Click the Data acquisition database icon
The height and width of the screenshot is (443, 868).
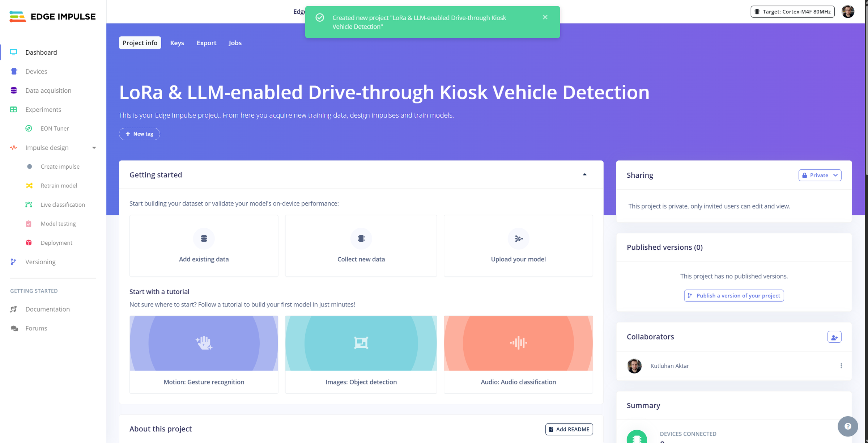coord(14,90)
